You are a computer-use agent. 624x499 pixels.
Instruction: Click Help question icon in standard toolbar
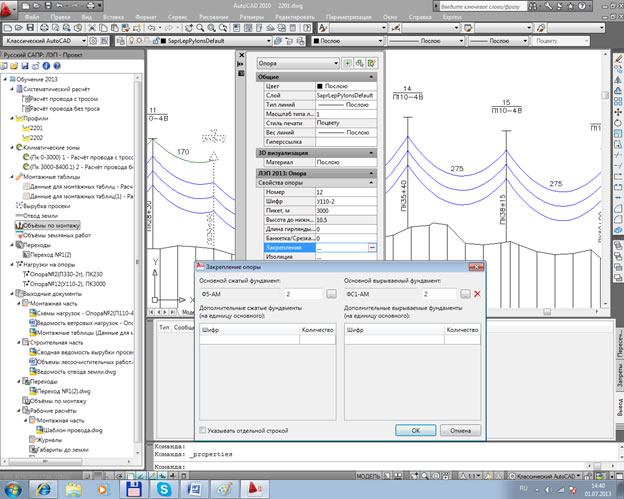point(307,28)
